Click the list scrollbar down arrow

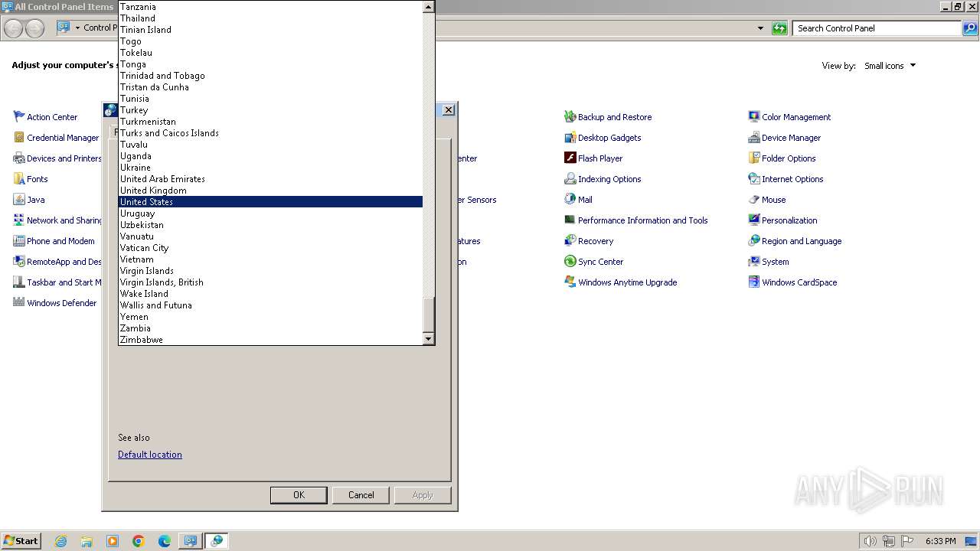(429, 338)
